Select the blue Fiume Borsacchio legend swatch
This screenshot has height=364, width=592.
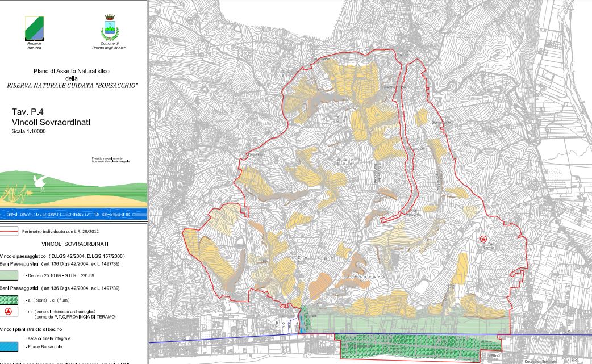point(11,346)
